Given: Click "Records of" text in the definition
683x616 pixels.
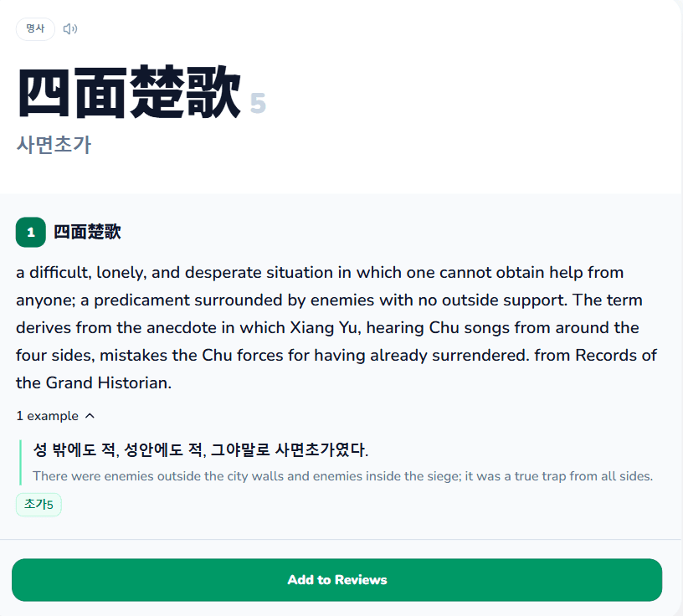Looking at the screenshot, I should (x=616, y=356).
